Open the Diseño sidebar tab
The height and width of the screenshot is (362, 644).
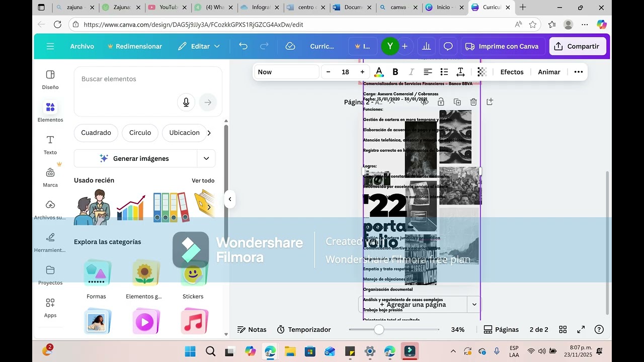pos(50,79)
